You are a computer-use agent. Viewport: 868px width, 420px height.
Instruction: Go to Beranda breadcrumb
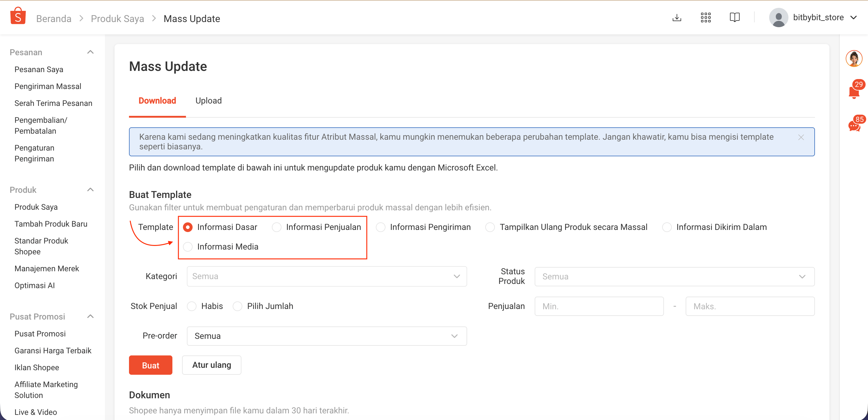coord(54,18)
